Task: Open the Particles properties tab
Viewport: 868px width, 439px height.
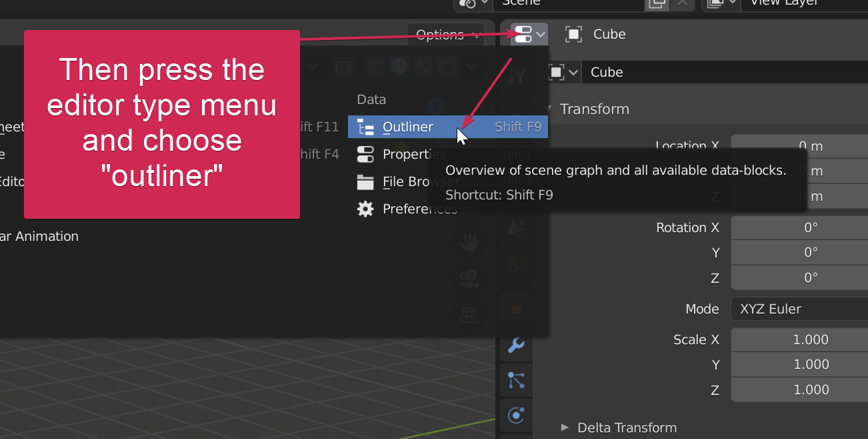Action: [x=516, y=380]
